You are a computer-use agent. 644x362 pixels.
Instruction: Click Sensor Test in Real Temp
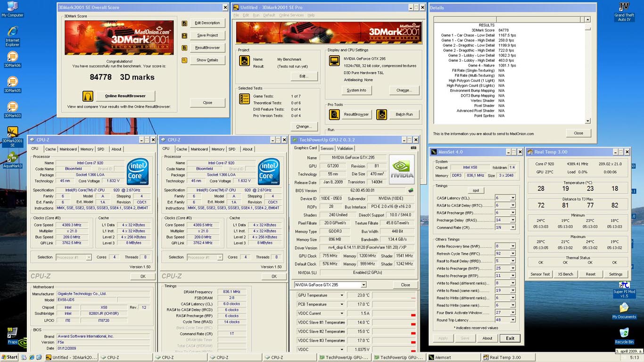pos(540,274)
